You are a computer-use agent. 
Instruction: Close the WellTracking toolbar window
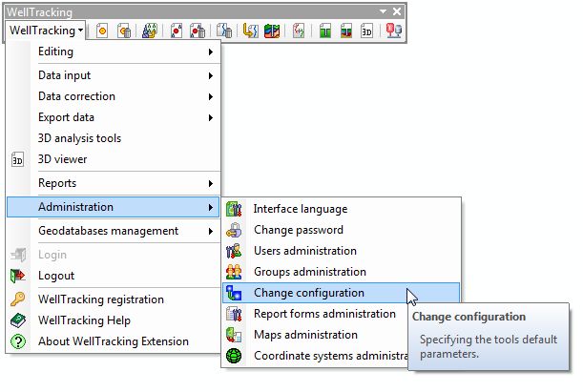coord(397,11)
